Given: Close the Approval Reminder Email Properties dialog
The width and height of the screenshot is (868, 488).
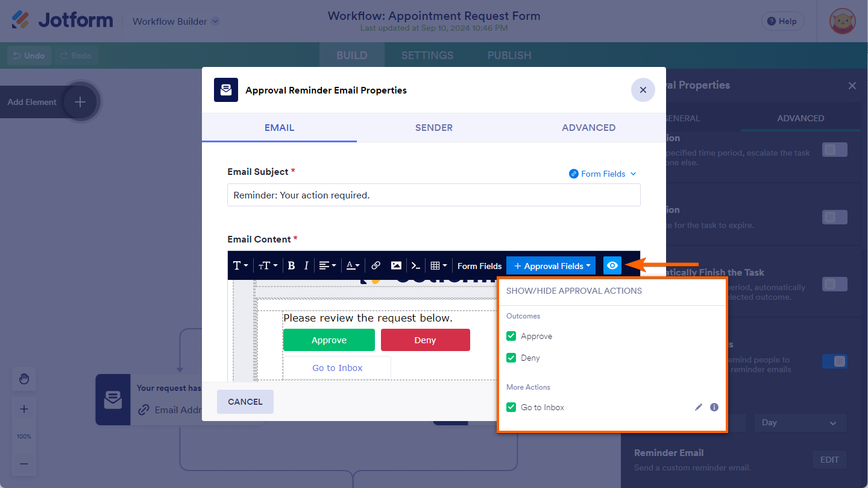Looking at the screenshot, I should (x=643, y=90).
